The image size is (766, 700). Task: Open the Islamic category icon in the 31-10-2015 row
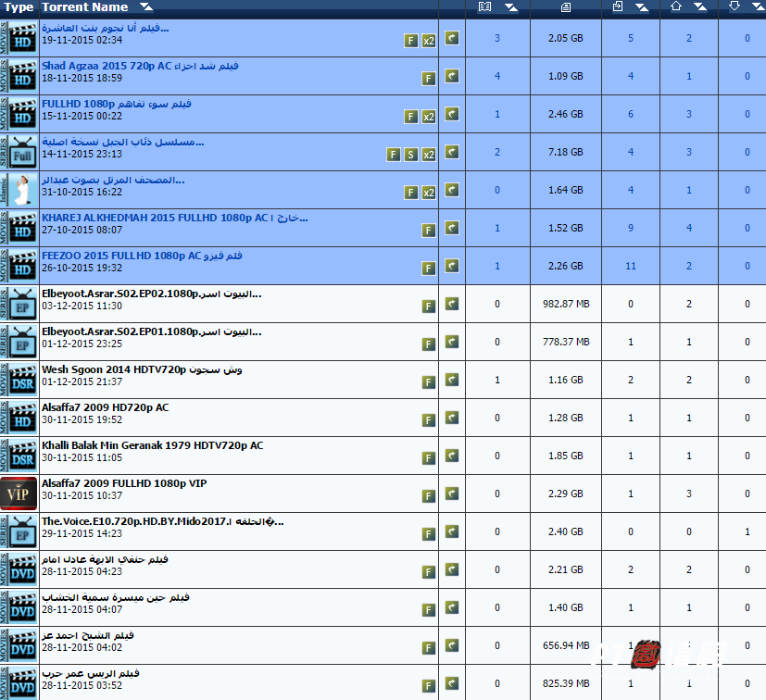pyautogui.click(x=19, y=190)
